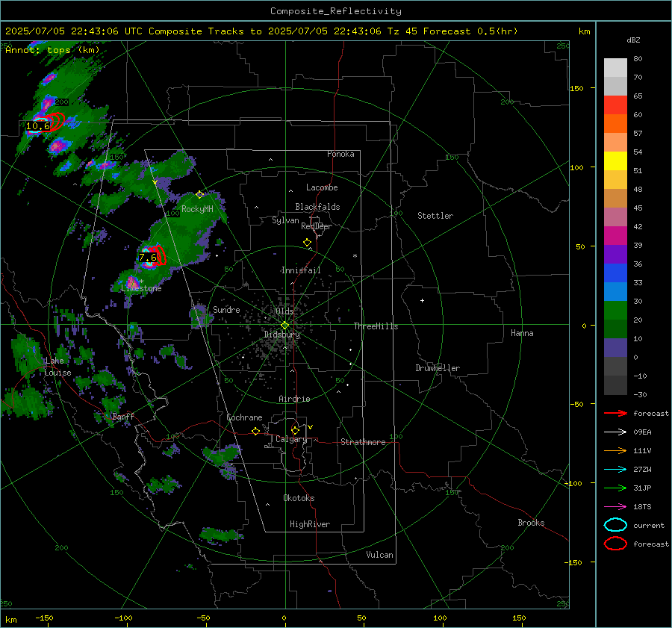The height and width of the screenshot is (628, 672).
Task: Click the Stettler town label
Action: click(x=435, y=216)
